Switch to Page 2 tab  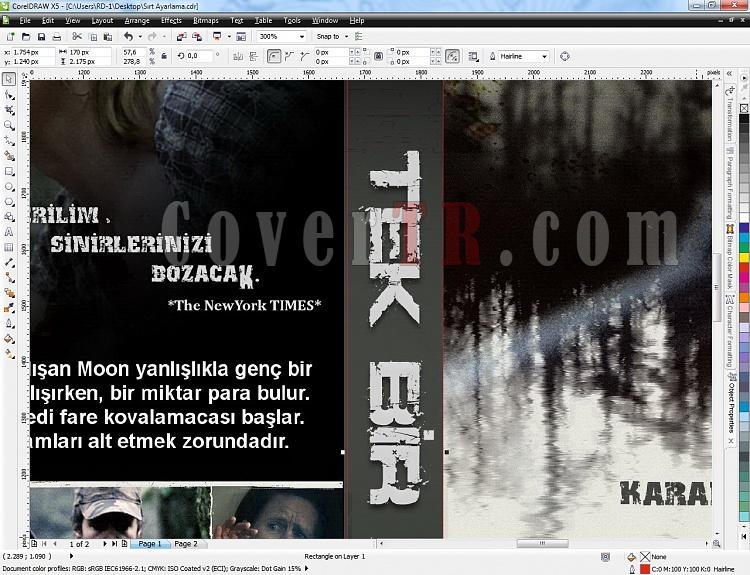186,544
